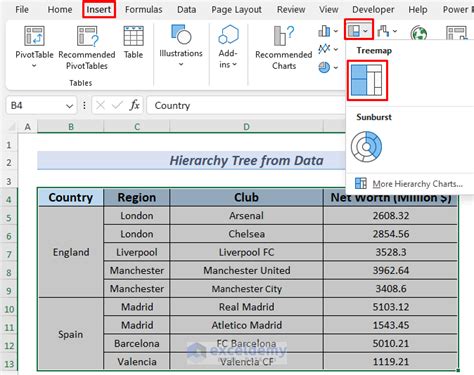Click the Insert Function fx icon
474x375 pixels.
click(x=134, y=105)
